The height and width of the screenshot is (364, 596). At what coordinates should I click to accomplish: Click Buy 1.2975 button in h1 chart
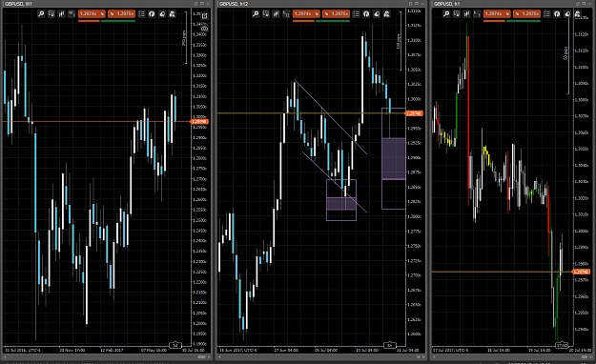(526, 14)
